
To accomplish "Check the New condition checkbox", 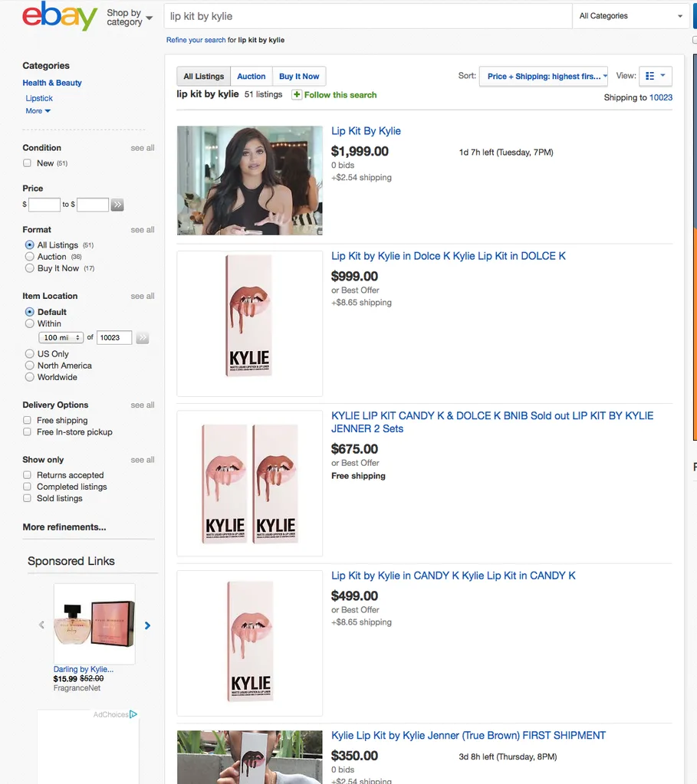I will 28,163.
